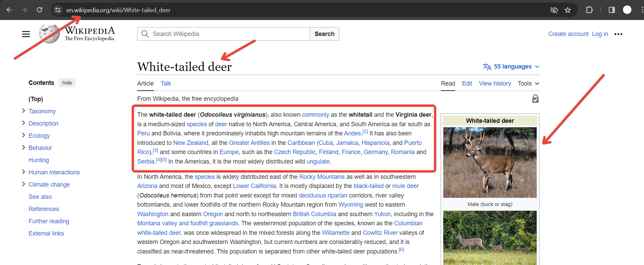Expand the Behavior section chevron
Image resolution: width=644 pixels, height=265 pixels.
(x=23, y=148)
